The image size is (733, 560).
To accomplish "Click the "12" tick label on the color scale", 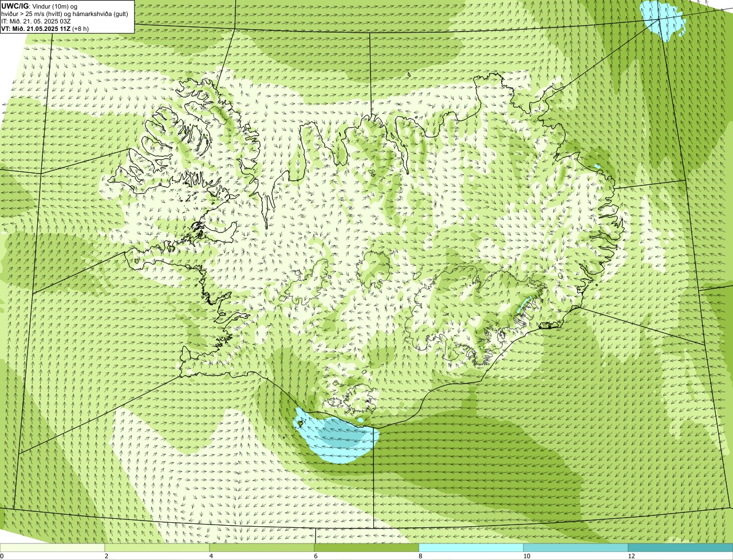I will pos(631,556).
